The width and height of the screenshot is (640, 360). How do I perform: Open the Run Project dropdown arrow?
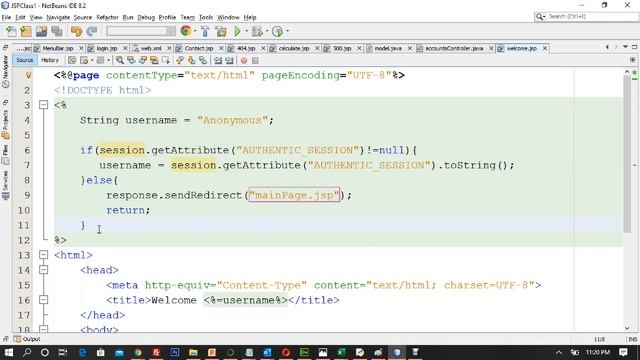click(x=246, y=31)
